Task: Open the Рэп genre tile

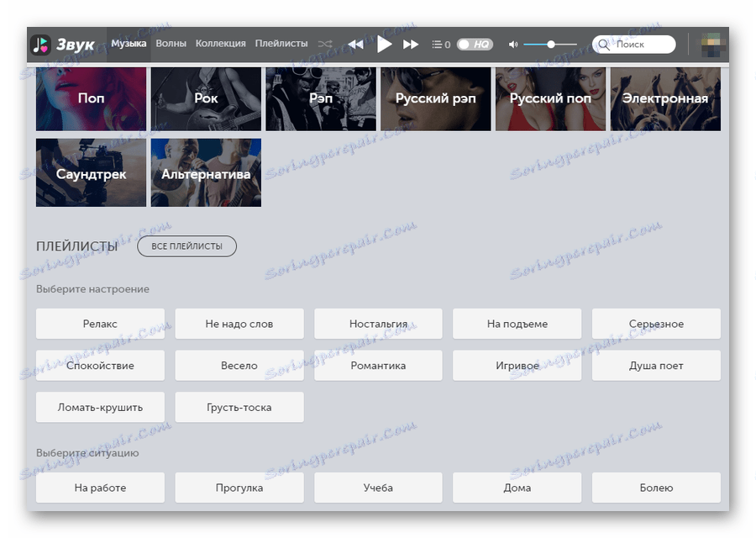Action: coord(321,99)
